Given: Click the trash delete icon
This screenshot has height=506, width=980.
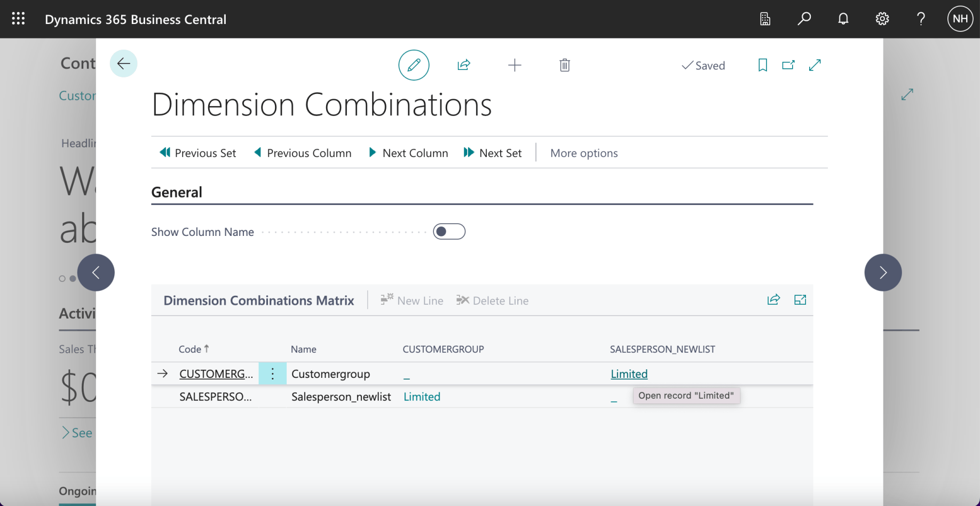Looking at the screenshot, I should [x=565, y=65].
